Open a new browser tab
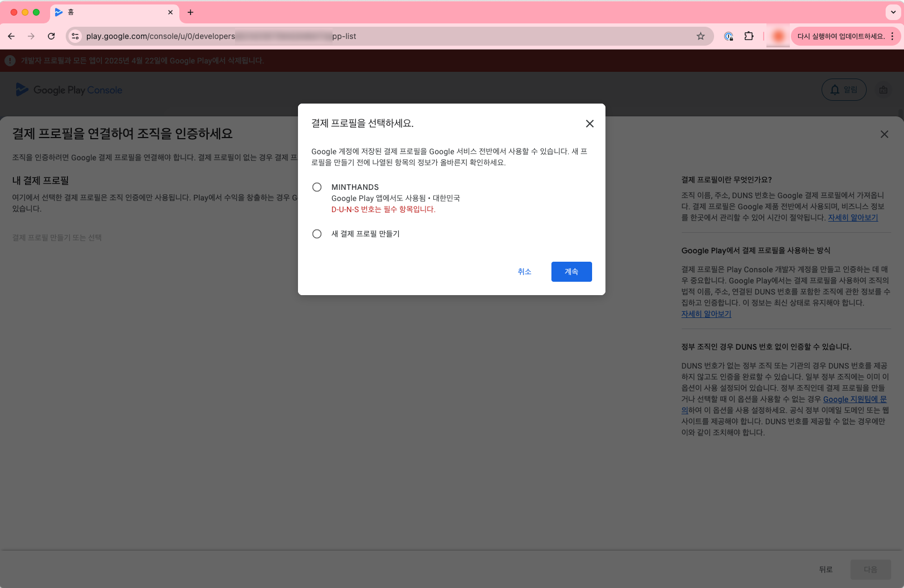 coord(190,12)
